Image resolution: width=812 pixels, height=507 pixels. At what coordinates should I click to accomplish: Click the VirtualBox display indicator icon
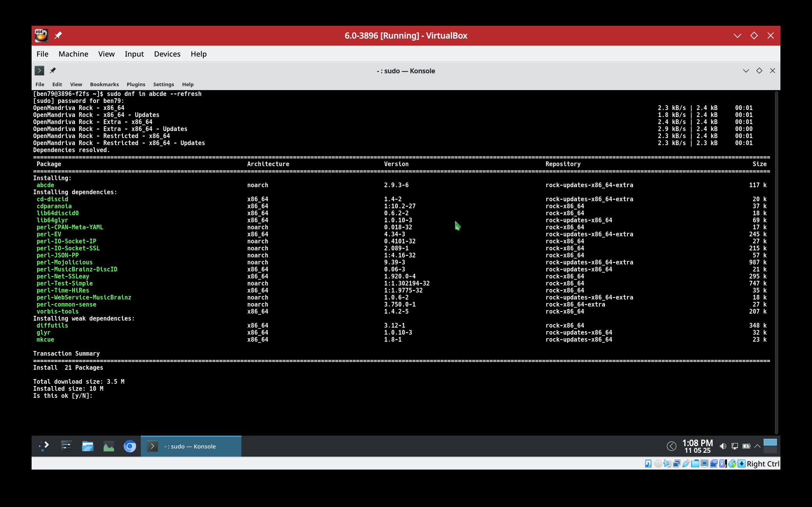(704, 464)
